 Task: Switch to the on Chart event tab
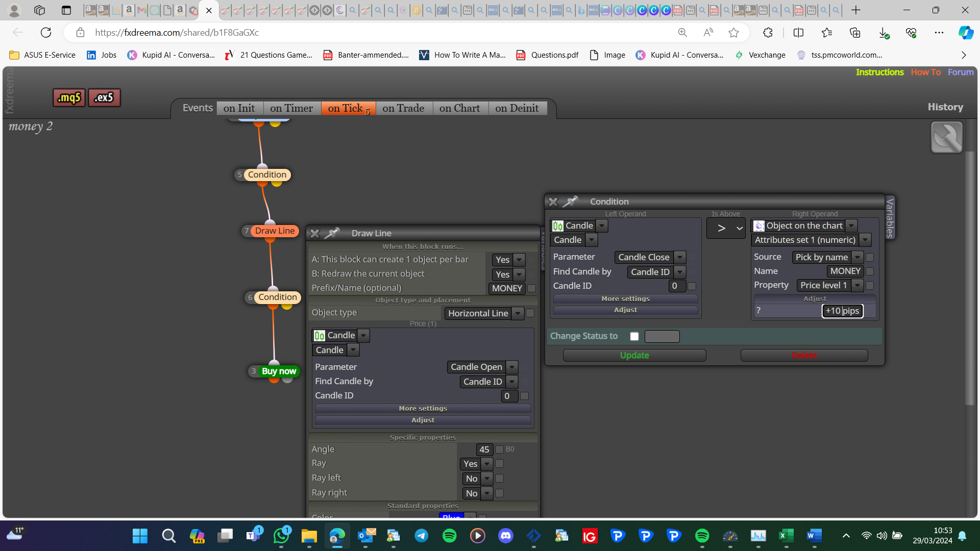pyautogui.click(x=459, y=108)
